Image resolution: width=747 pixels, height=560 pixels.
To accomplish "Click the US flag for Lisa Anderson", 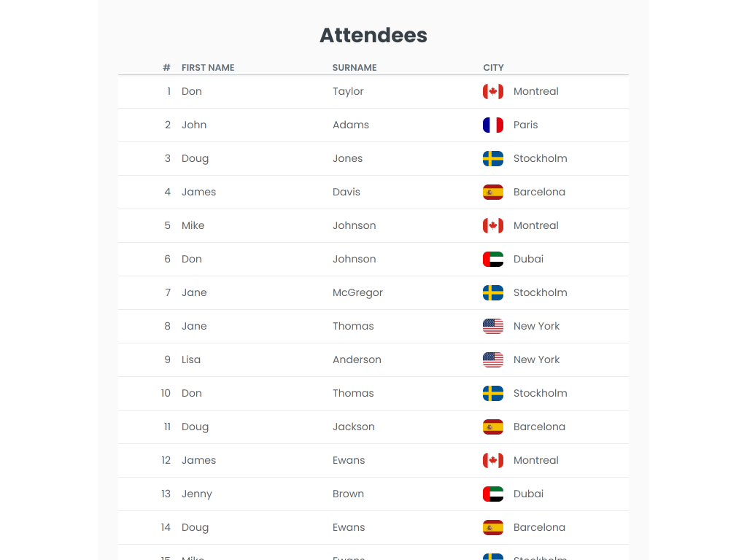I will pyautogui.click(x=492, y=359).
